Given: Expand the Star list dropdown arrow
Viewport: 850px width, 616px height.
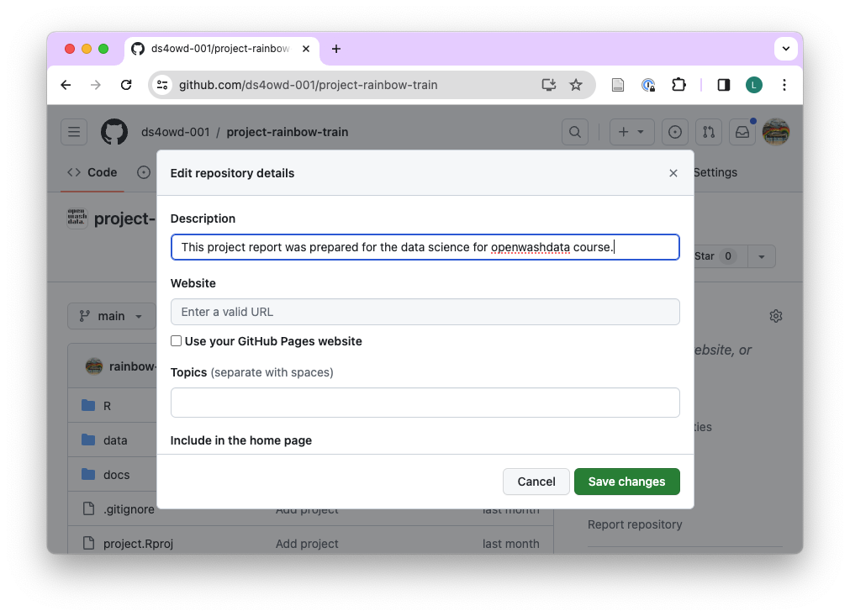Looking at the screenshot, I should pyautogui.click(x=762, y=256).
